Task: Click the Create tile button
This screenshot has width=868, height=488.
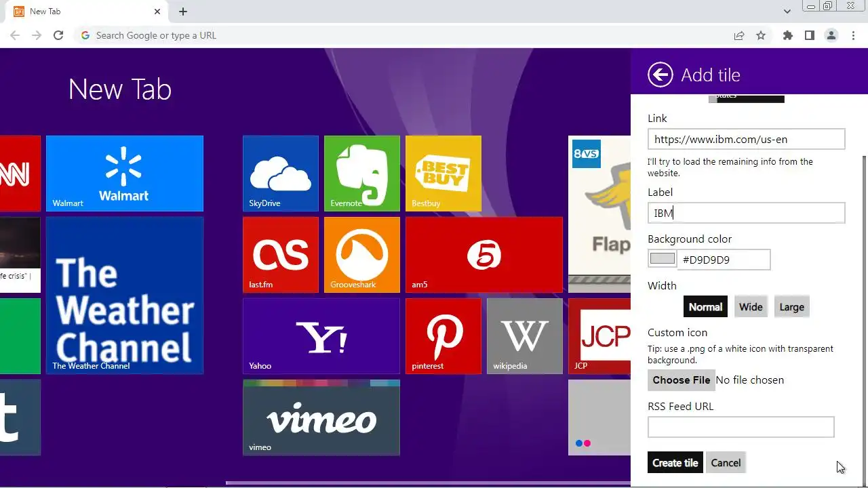Action: [x=675, y=463]
